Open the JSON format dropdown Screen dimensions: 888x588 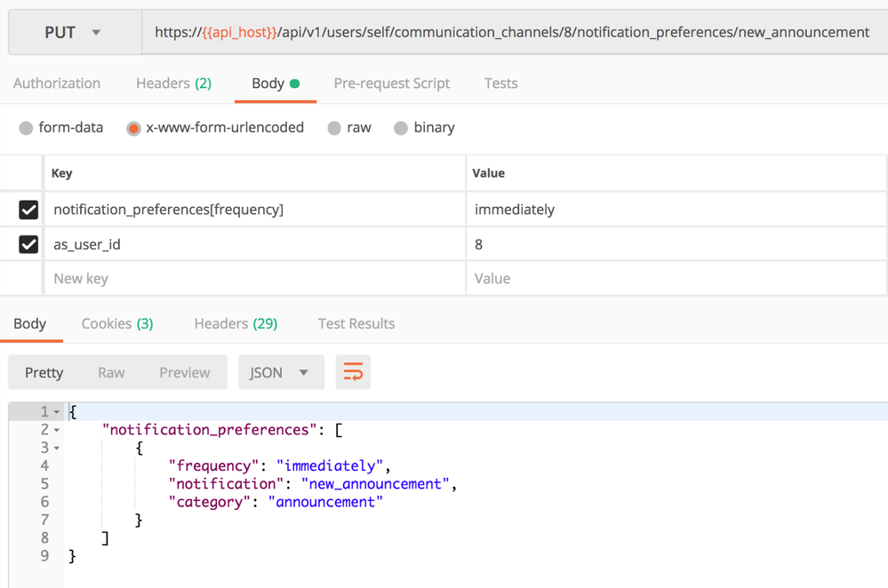(x=280, y=373)
